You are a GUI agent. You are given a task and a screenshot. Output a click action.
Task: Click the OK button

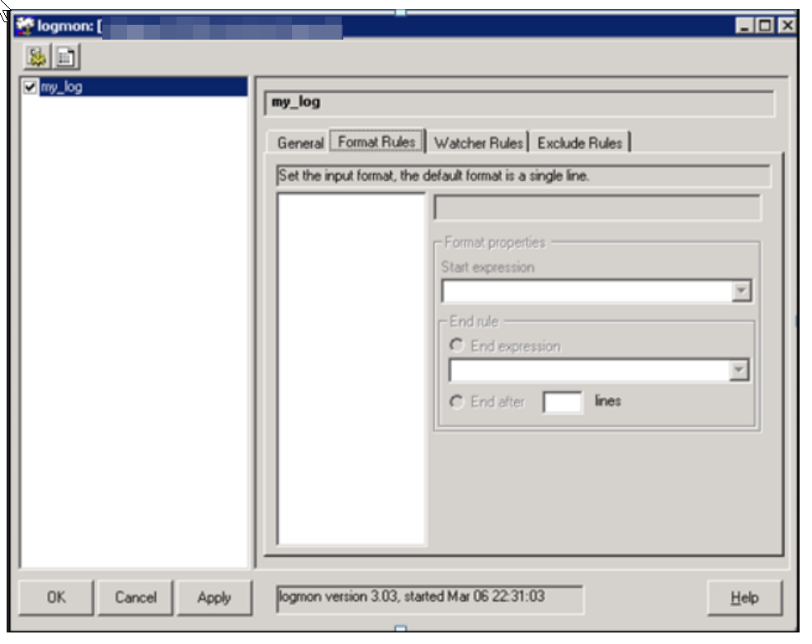pyautogui.click(x=56, y=598)
